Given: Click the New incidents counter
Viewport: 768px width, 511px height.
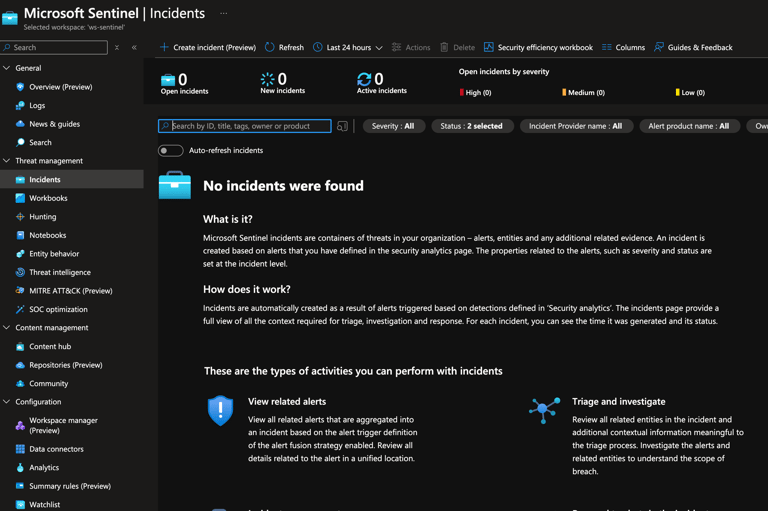Looking at the screenshot, I should click(283, 83).
